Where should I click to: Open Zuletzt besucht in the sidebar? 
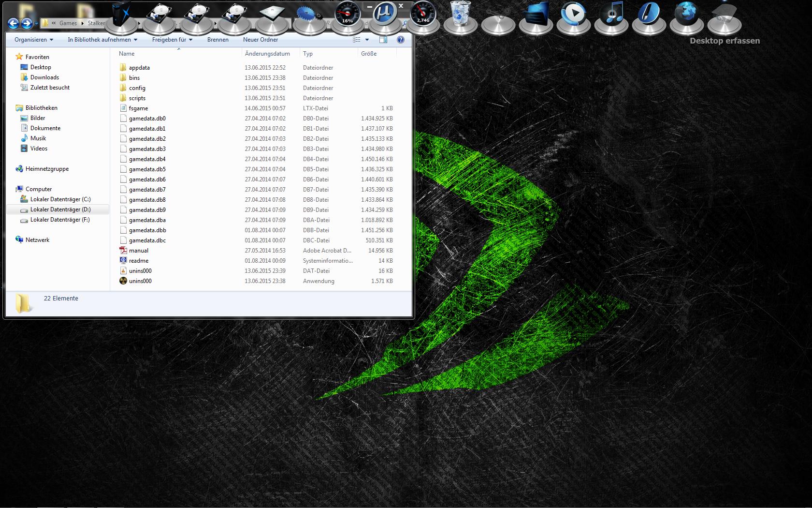[x=45, y=88]
